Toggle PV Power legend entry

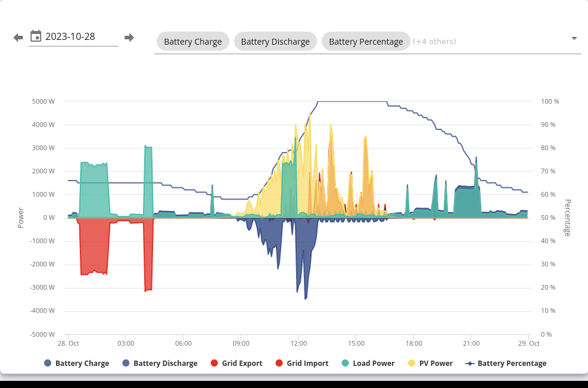(431, 363)
